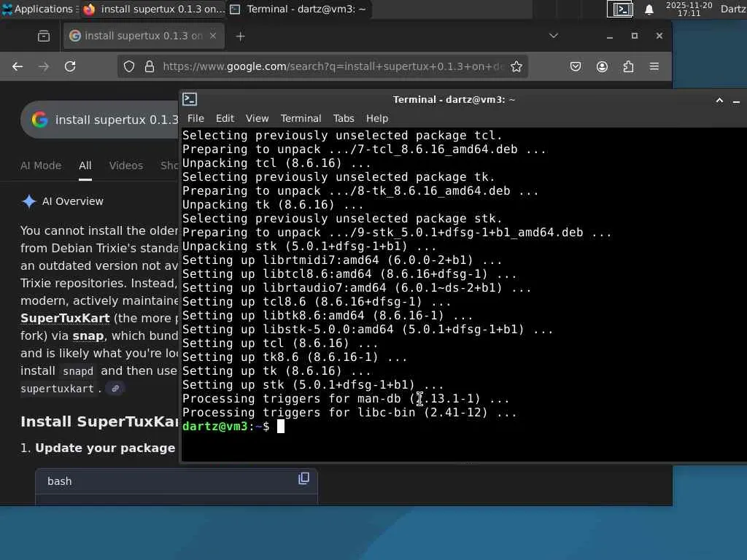The height and width of the screenshot is (560, 747).
Task: Open Firefox recent browsing view icon
Action: 43,36
